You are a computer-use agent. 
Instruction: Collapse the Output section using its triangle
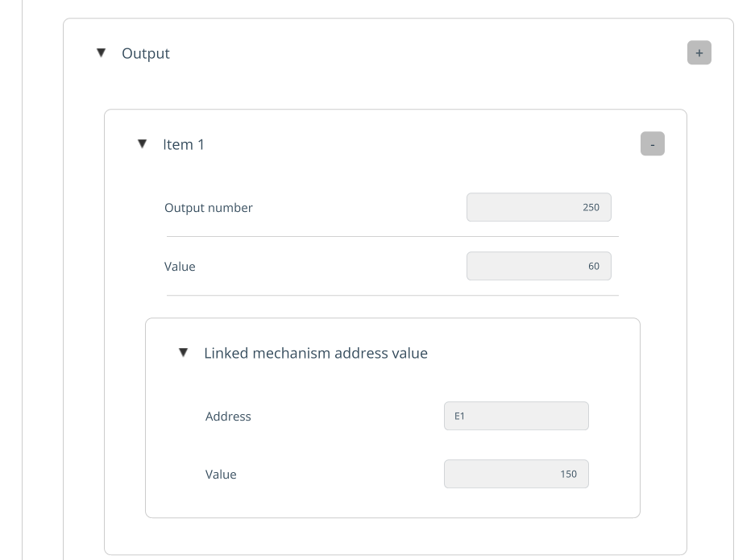pos(101,53)
